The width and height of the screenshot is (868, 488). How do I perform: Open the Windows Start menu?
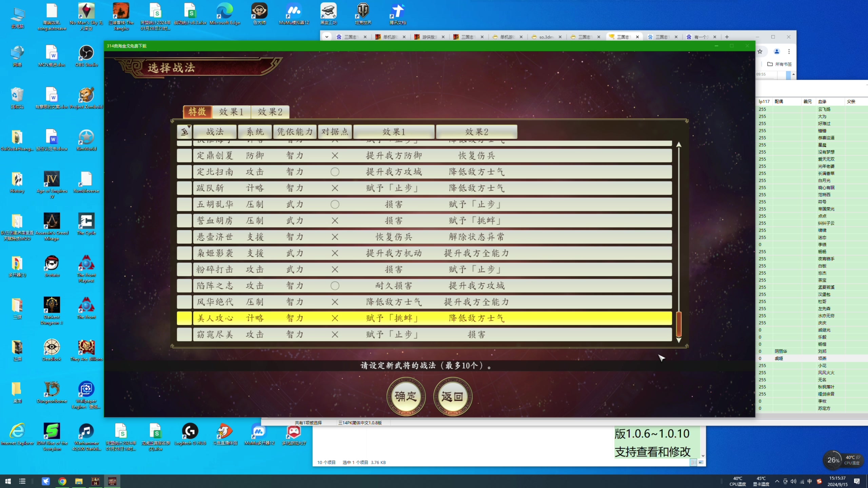(x=8, y=481)
